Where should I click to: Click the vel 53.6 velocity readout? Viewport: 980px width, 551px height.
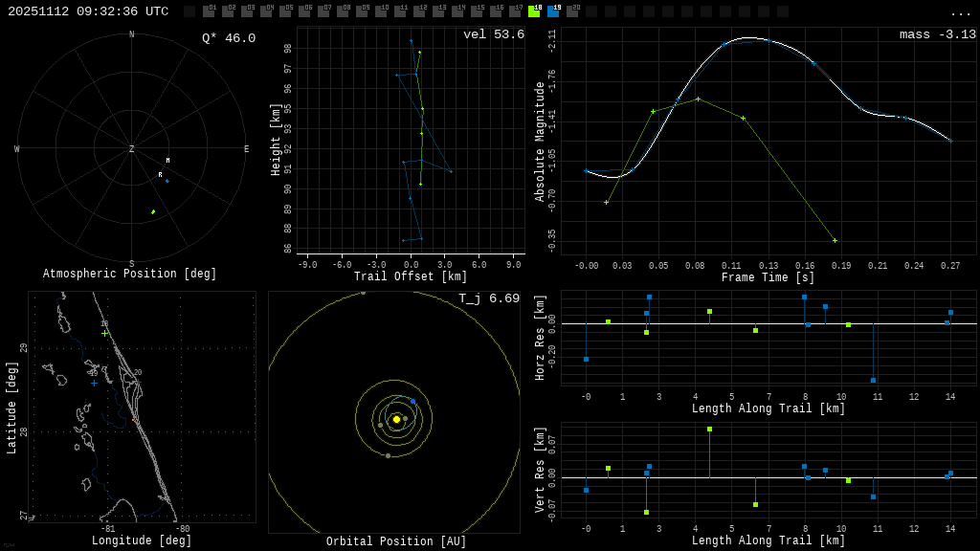tap(493, 34)
